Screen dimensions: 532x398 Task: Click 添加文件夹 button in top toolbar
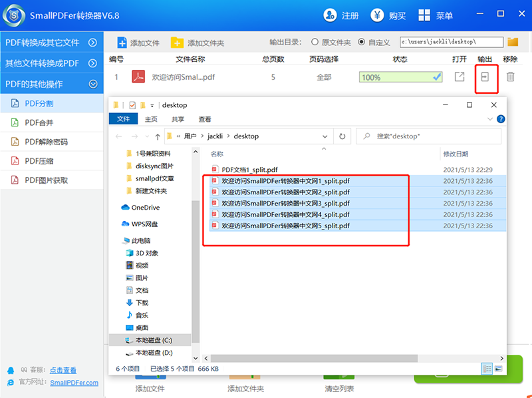tap(197, 43)
